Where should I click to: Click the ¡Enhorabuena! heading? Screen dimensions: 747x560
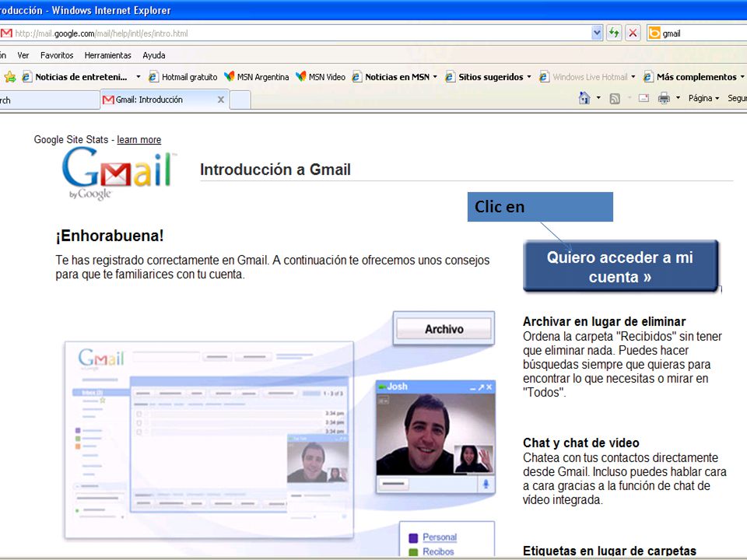click(110, 236)
